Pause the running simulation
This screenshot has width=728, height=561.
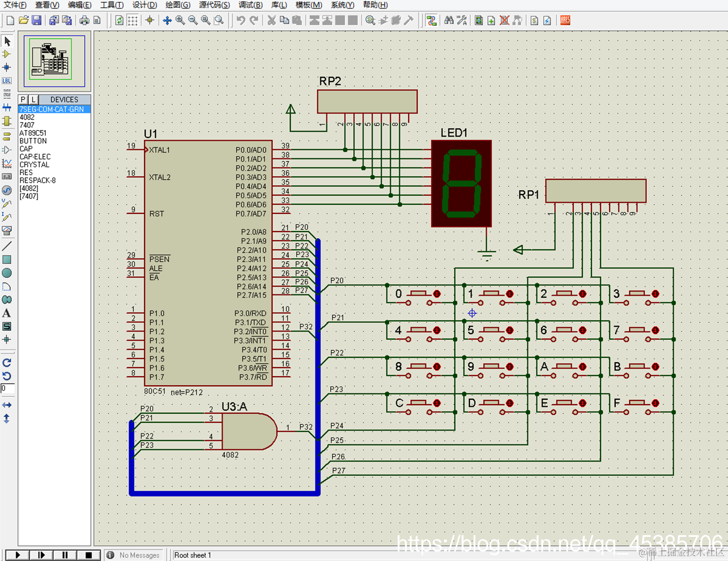65,555
